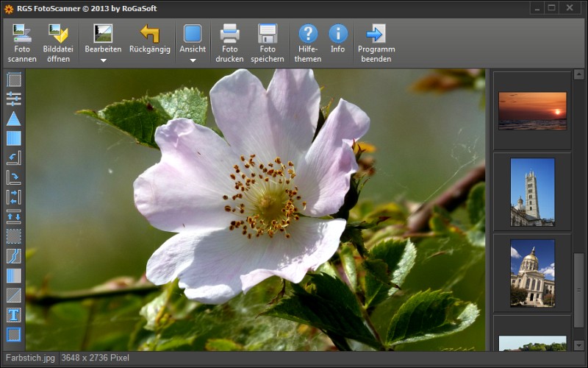Select the sunset thumbnail in the gallery
Viewport: 588px width, 368px height.
[x=532, y=110]
